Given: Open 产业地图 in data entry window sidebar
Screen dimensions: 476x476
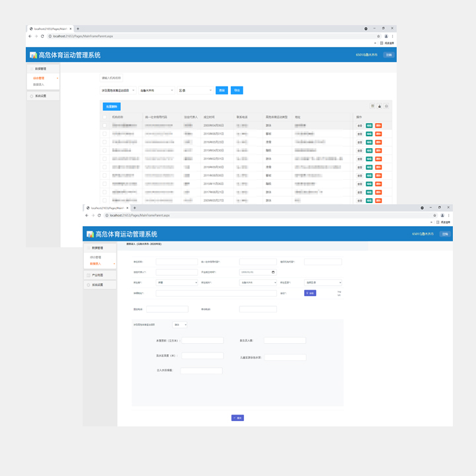Looking at the screenshot, I should pos(100,275).
